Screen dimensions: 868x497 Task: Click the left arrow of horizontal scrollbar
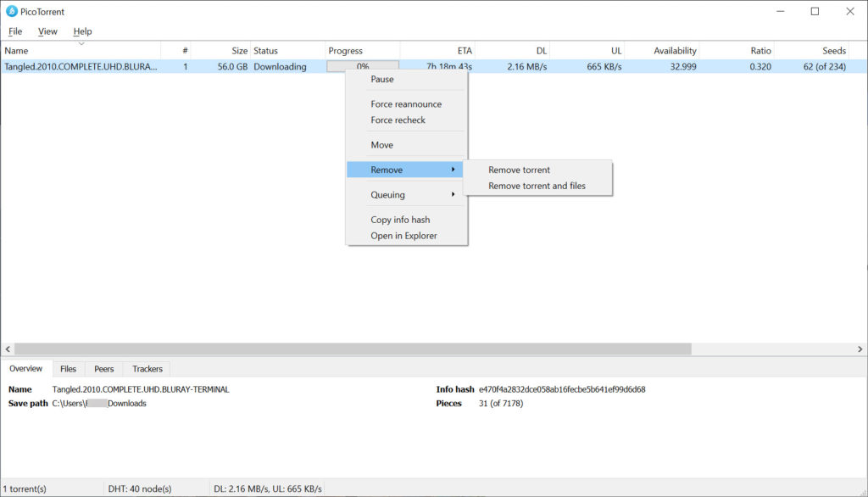pos(8,349)
